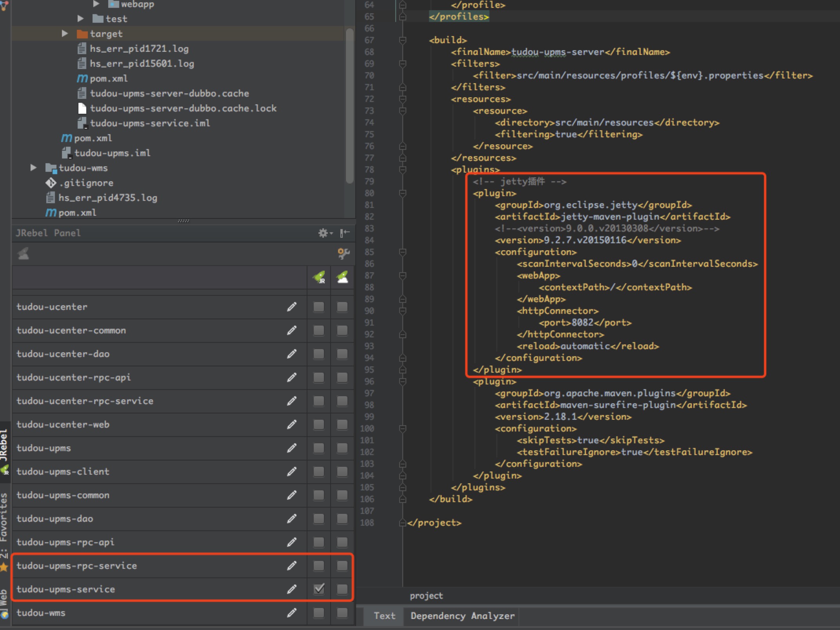Open hs_err_pid15601.log file

point(136,64)
